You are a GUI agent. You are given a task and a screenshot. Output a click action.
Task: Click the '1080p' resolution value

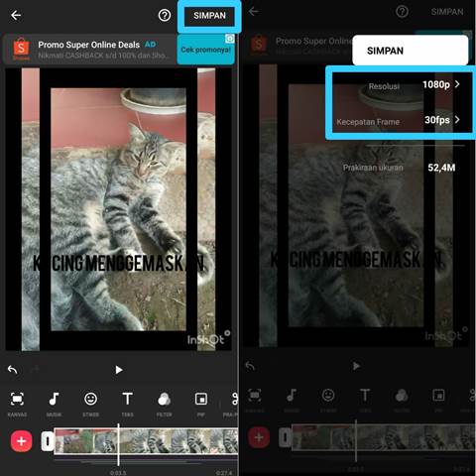[x=436, y=84]
